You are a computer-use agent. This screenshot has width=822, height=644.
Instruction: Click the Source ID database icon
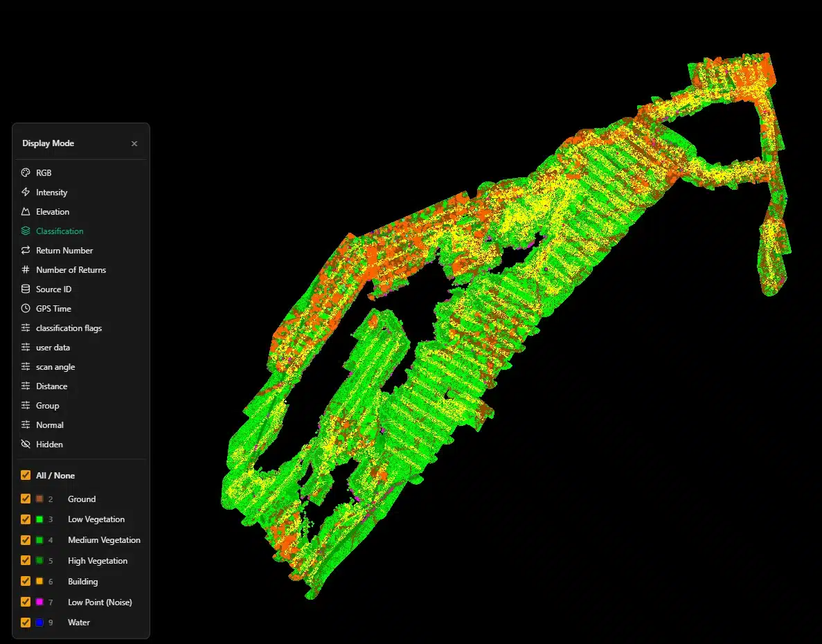25,289
